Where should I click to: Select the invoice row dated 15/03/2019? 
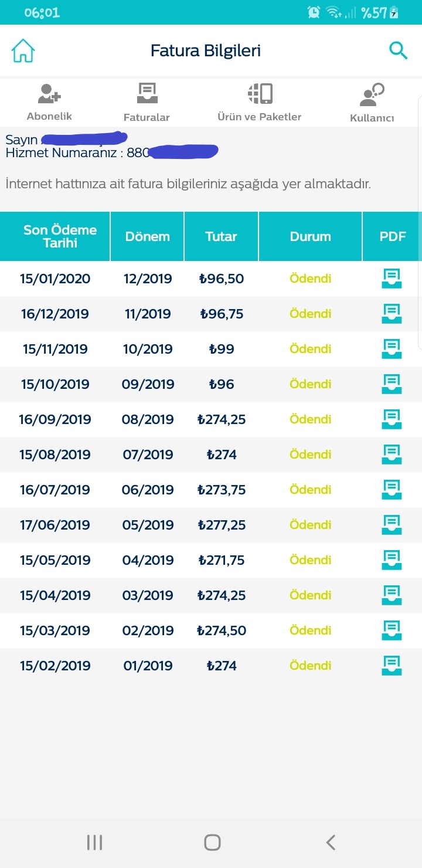click(x=211, y=630)
